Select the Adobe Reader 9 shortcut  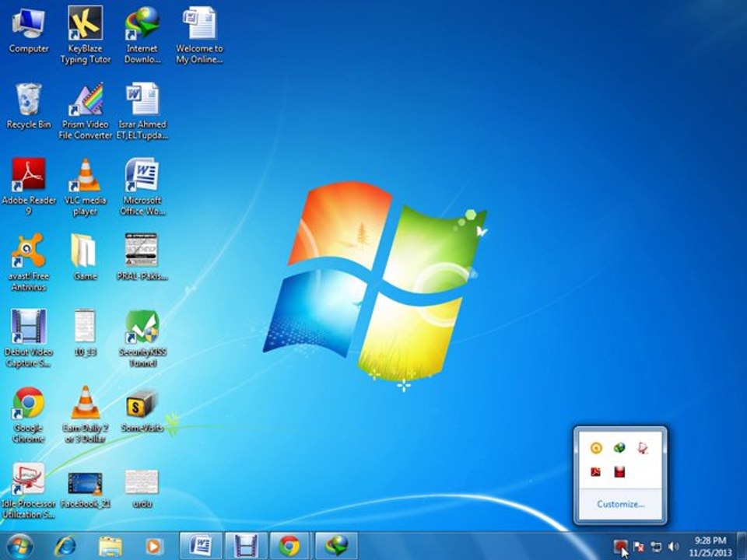pyautogui.click(x=29, y=187)
